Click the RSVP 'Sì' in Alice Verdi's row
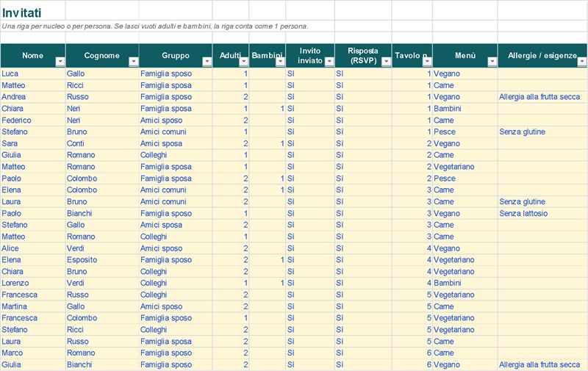 pos(363,248)
